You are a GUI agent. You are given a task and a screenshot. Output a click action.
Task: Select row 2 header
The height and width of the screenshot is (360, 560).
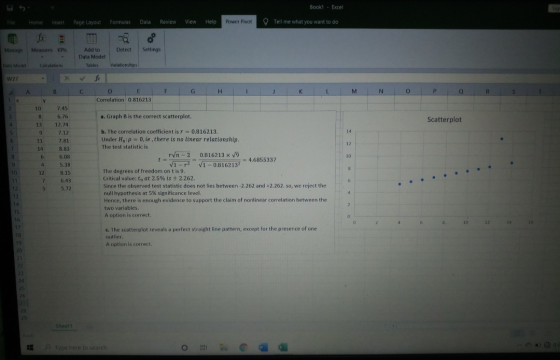click(x=10, y=108)
